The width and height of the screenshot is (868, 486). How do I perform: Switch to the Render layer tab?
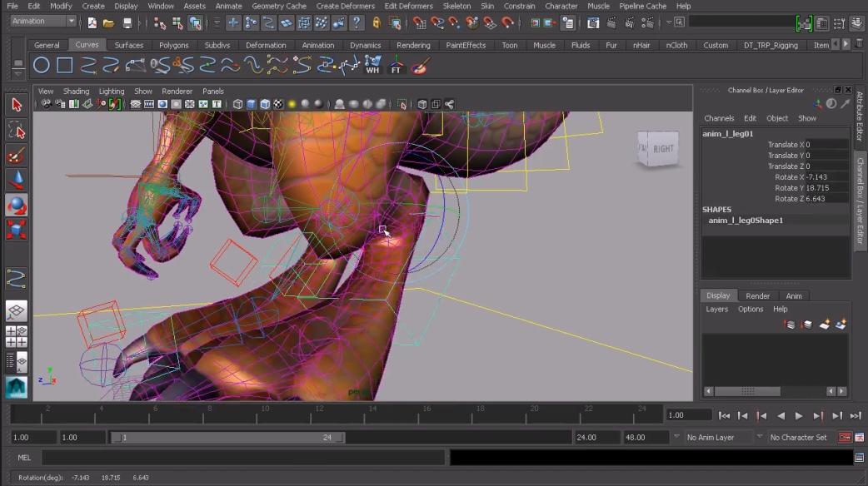(757, 295)
